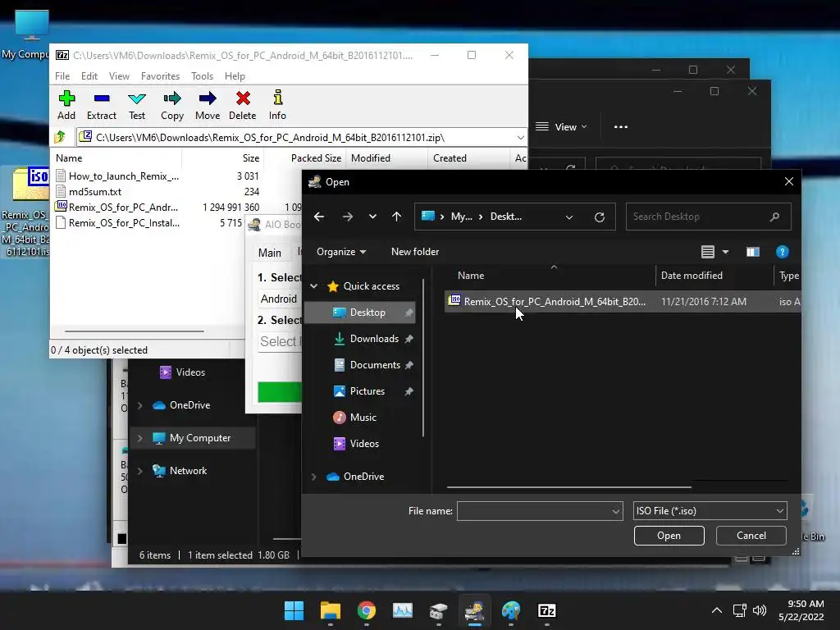840x630 pixels.
Task: Go back in the Open dialog
Action: [x=319, y=217]
